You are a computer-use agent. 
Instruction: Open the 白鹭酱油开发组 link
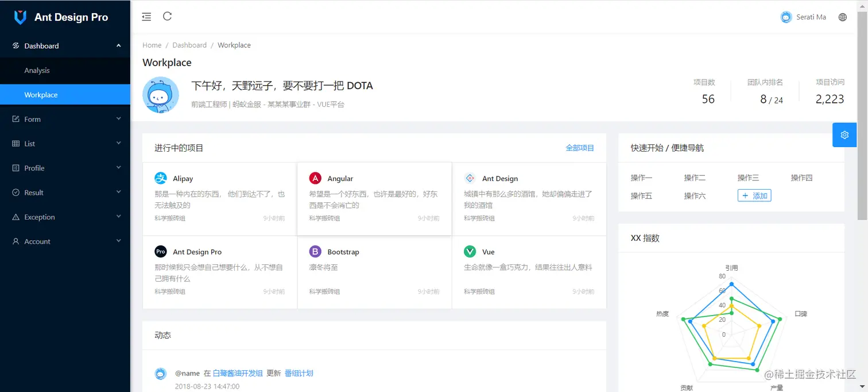238,373
